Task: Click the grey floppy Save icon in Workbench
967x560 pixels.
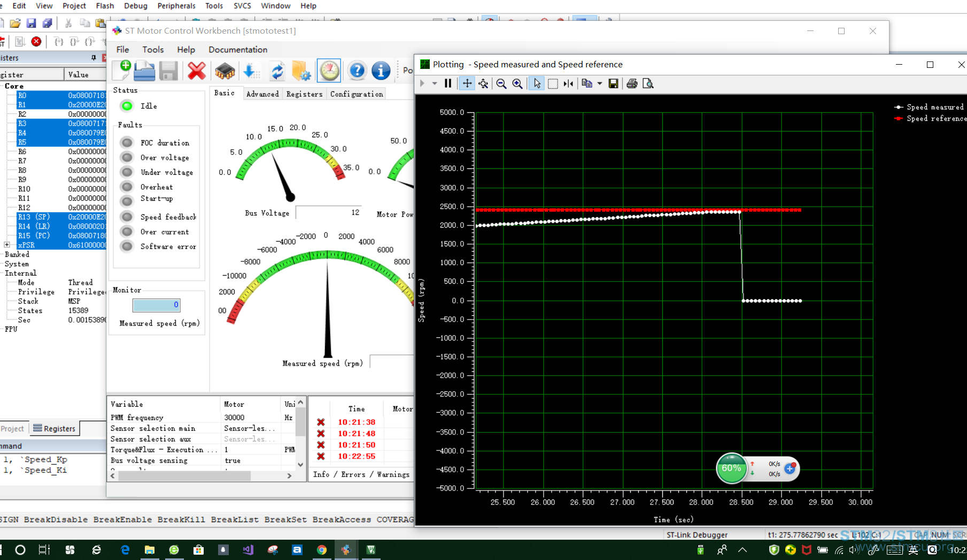Action: pyautogui.click(x=168, y=71)
